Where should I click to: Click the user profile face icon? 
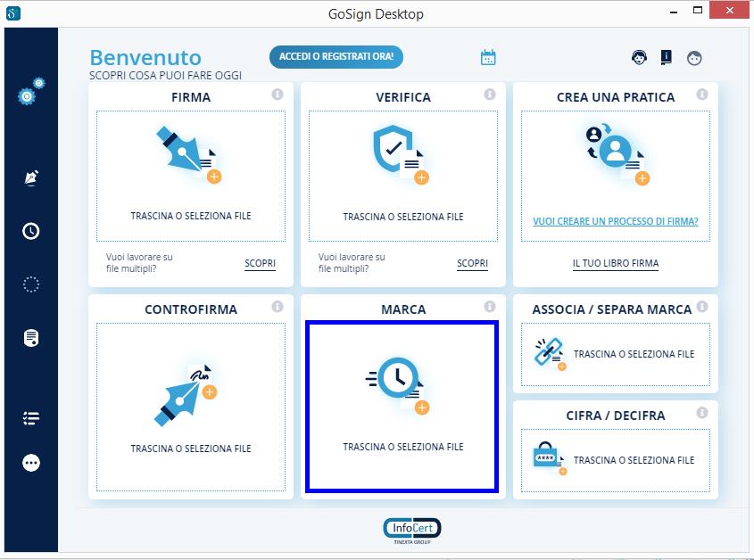(x=694, y=58)
